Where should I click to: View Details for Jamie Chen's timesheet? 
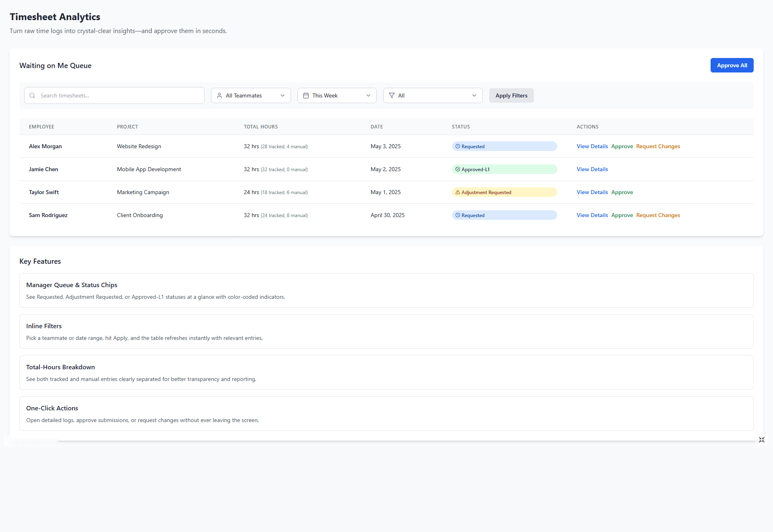592,169
